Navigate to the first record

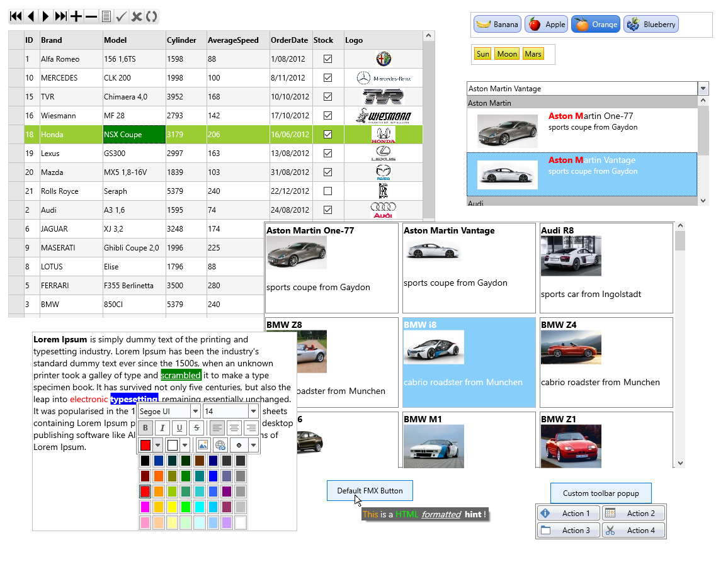[15, 16]
